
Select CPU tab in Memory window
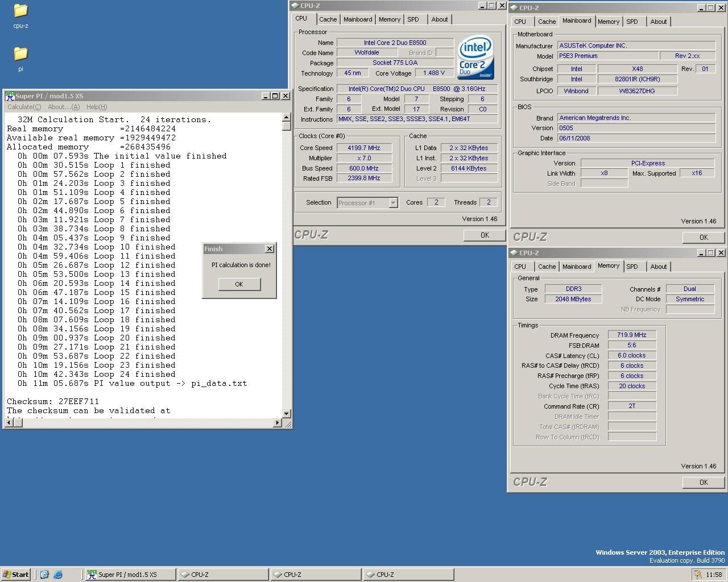pyautogui.click(x=520, y=267)
